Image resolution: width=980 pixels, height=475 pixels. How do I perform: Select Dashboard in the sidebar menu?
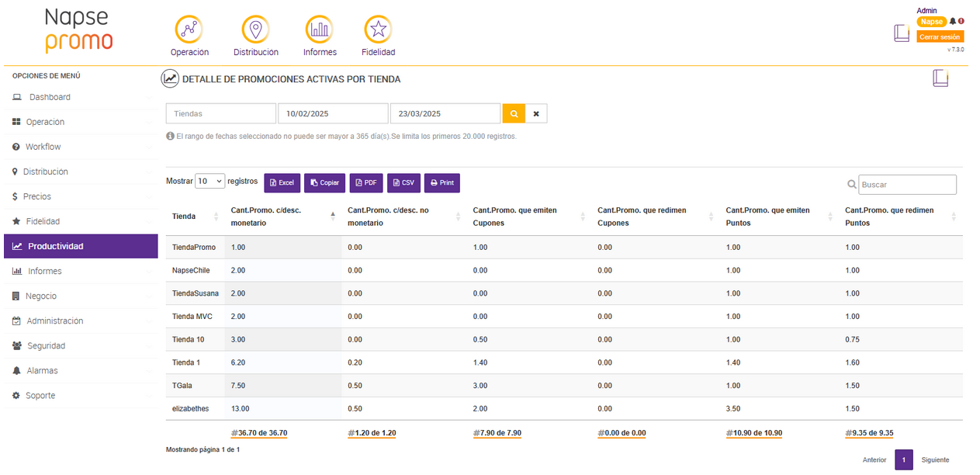[50, 97]
